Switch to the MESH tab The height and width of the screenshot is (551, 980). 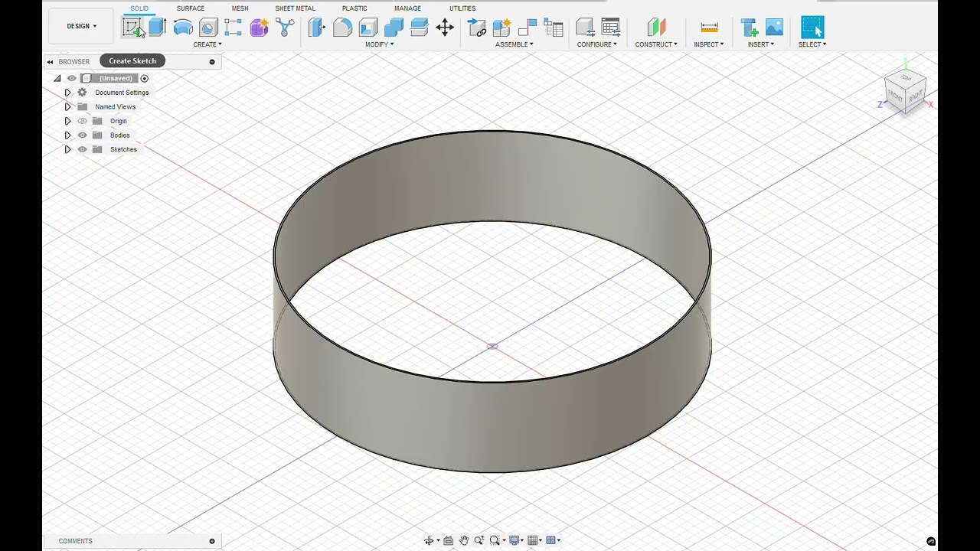[x=240, y=8]
